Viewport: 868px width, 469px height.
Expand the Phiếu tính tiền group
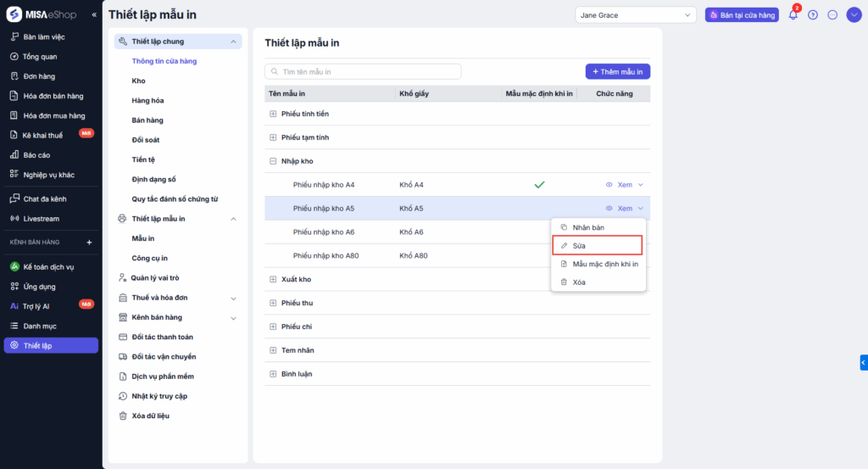pyautogui.click(x=273, y=114)
